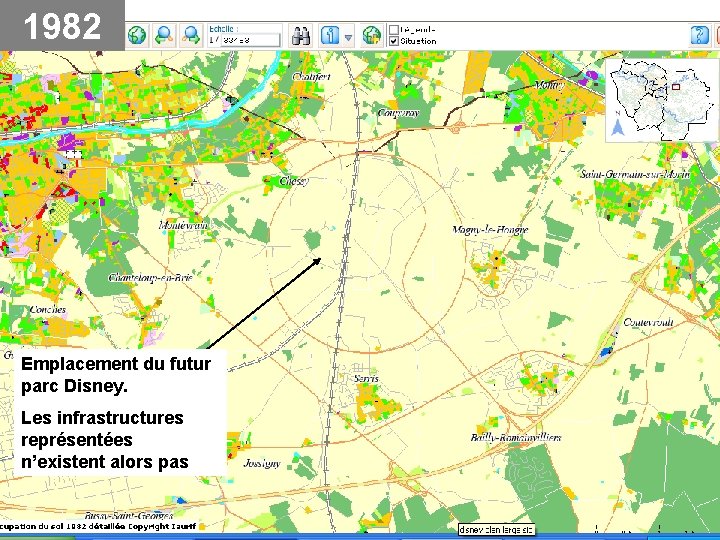Open the help question mark icon
Viewport: 720px width, 540px height.
pyautogui.click(x=700, y=35)
